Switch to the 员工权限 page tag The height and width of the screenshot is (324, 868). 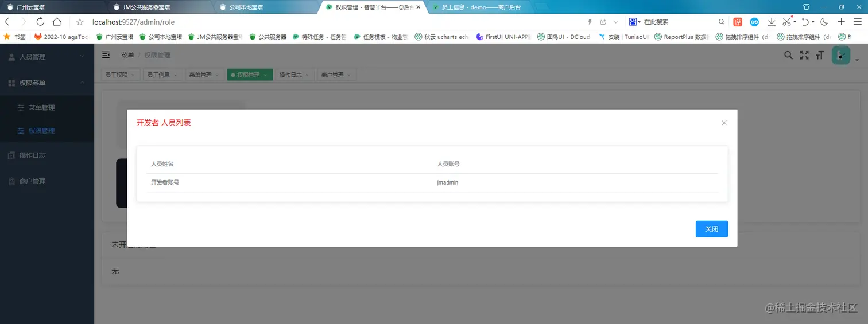[x=120, y=75]
